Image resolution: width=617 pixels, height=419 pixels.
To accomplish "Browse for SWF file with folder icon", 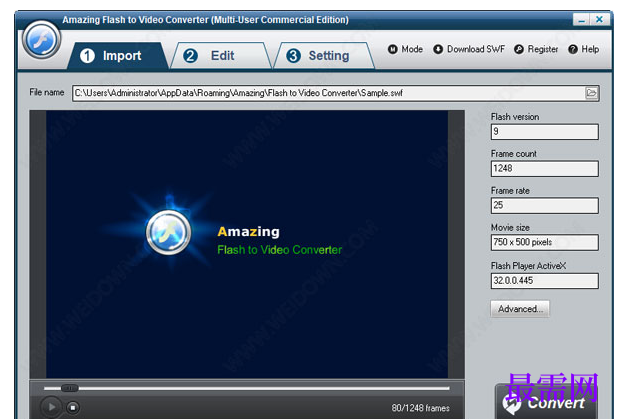I will coord(591,93).
